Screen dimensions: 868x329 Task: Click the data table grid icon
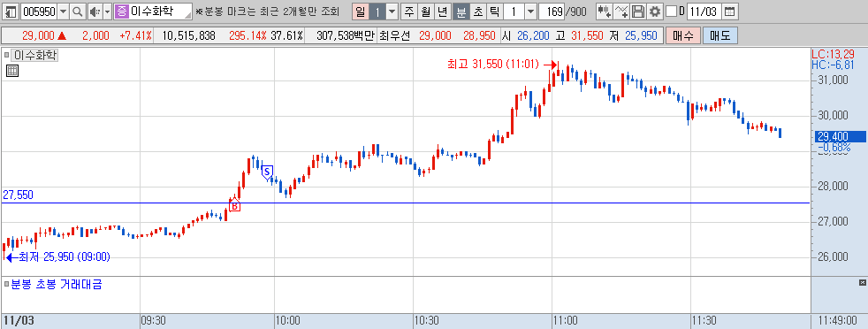click(12, 71)
